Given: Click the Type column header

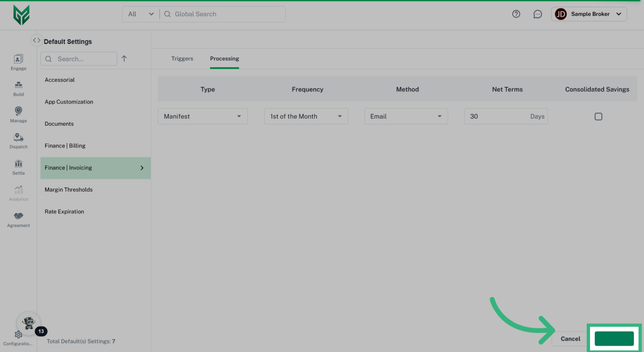Looking at the screenshot, I should (208, 89).
